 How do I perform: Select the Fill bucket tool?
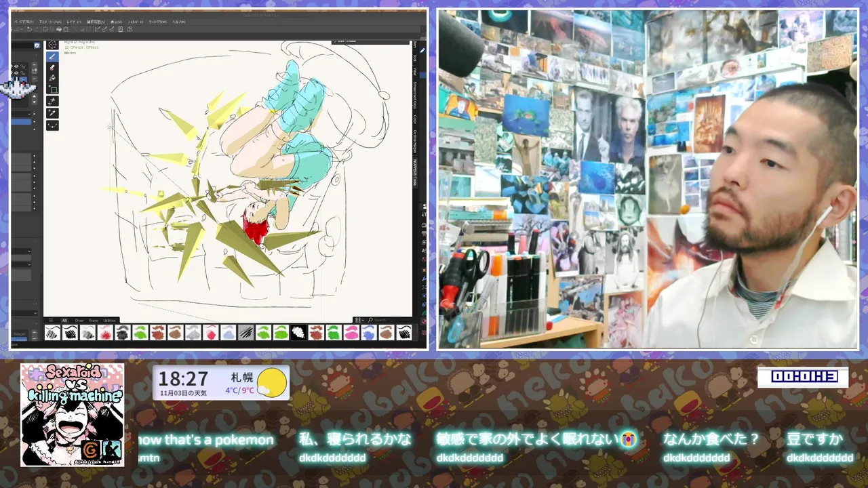pos(52,78)
